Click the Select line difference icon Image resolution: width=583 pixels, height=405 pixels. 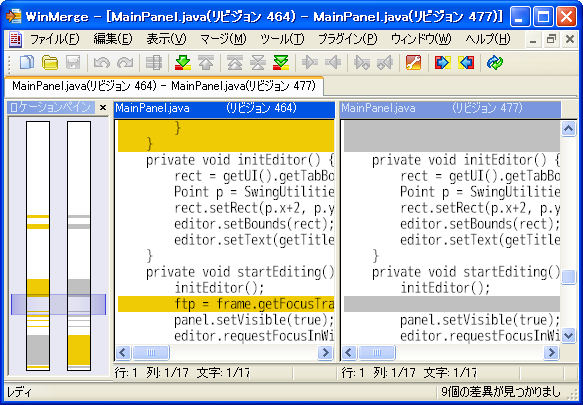[x=154, y=62]
